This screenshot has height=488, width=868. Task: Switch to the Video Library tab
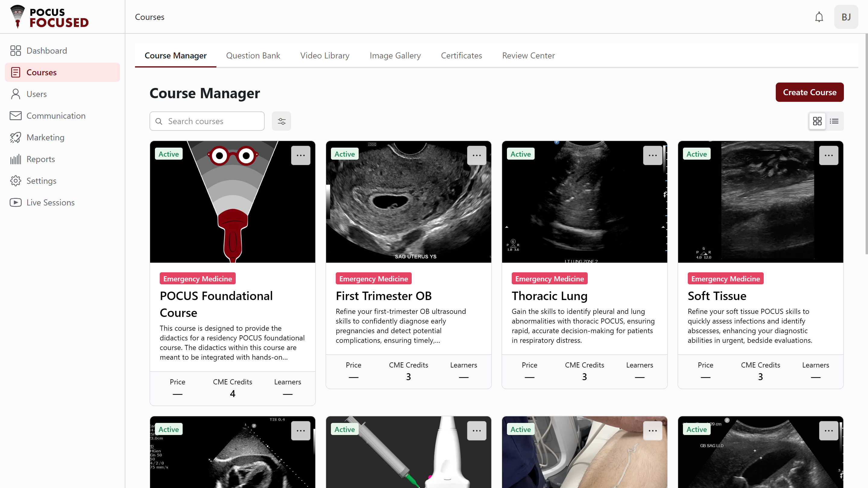click(325, 55)
